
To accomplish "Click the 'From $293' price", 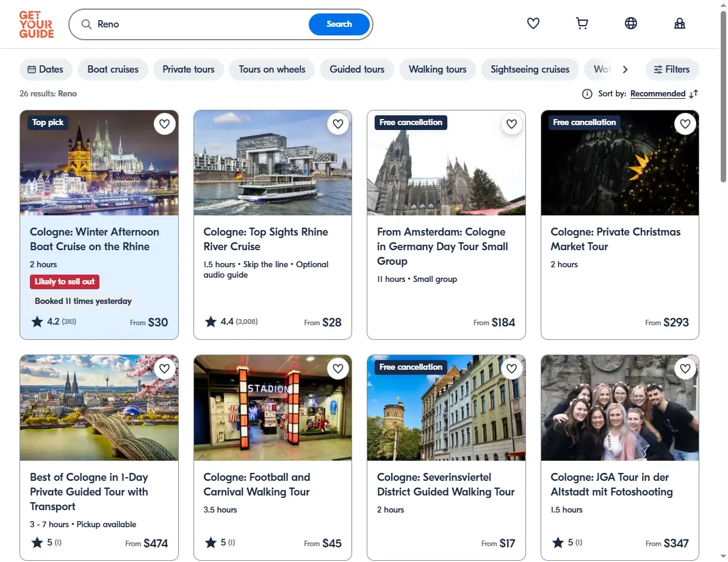I will (x=667, y=323).
